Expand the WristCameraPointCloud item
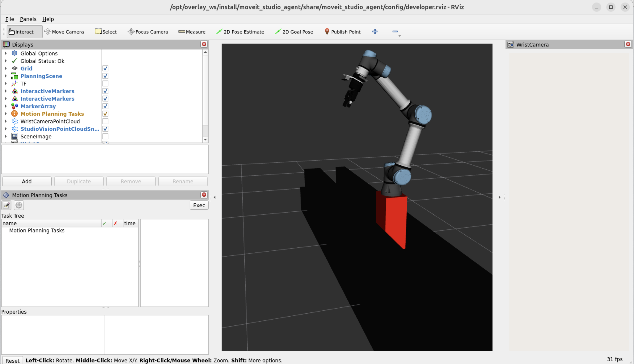The image size is (634, 364). coord(6,121)
